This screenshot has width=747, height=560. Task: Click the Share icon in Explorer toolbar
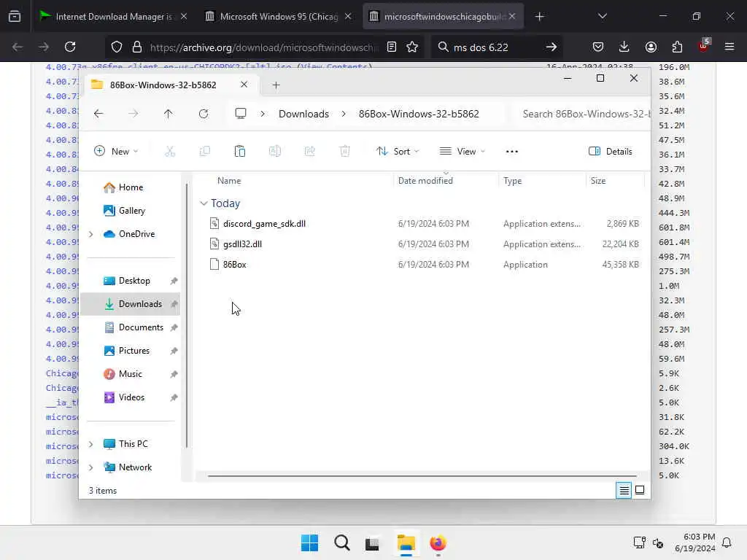(309, 152)
